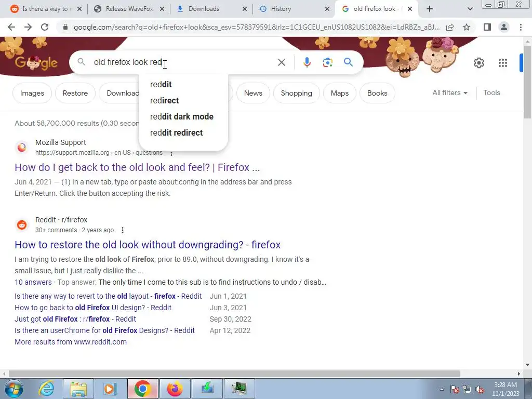Close the Downloads tab
The image size is (532, 399).
[x=245, y=9]
